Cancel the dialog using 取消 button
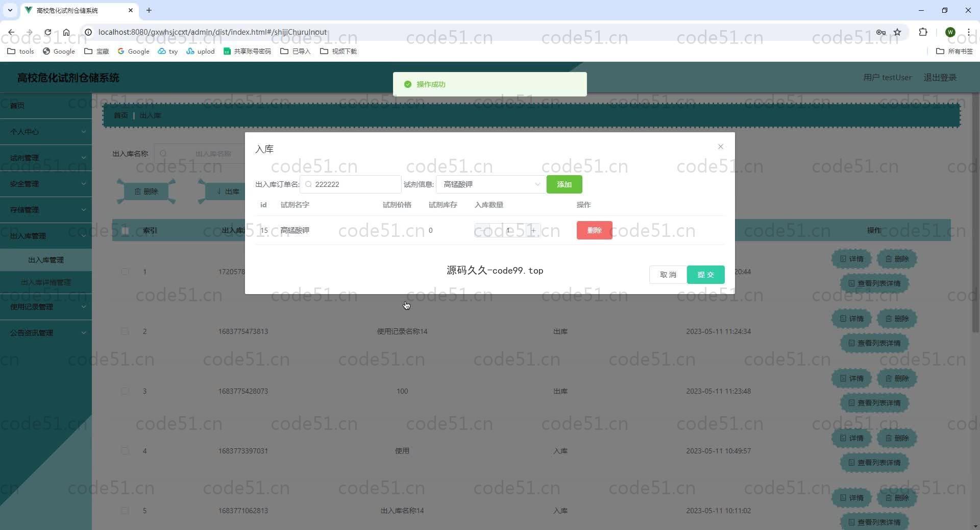The height and width of the screenshot is (530, 980). pyautogui.click(x=668, y=275)
